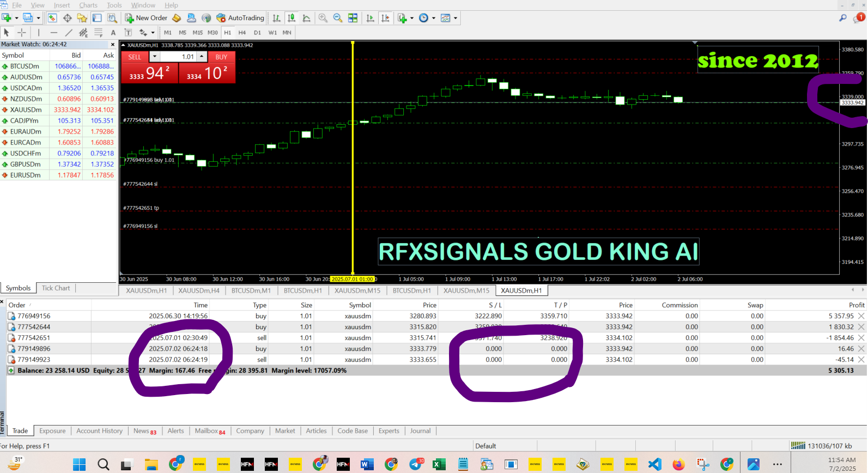Zoom out of the chart
This screenshot has height=473, width=868.
(x=338, y=18)
